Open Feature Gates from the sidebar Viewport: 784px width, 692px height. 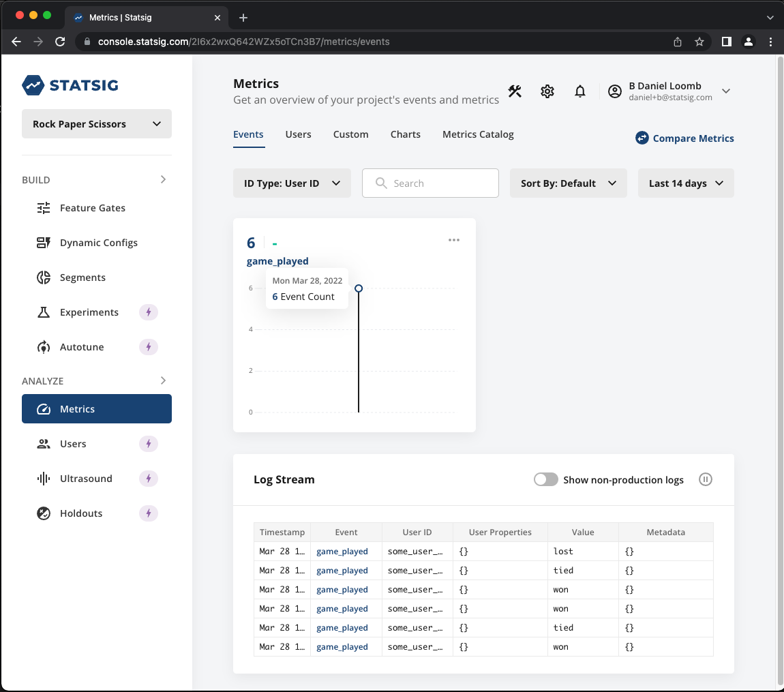coord(92,208)
